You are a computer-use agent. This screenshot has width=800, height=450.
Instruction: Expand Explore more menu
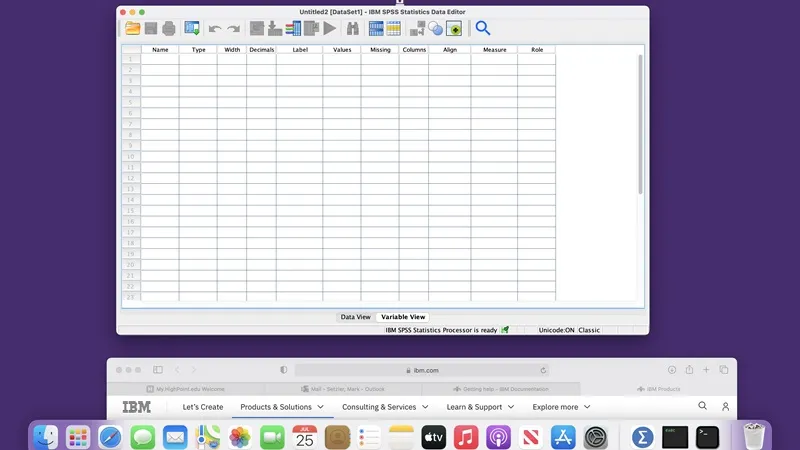coord(561,407)
